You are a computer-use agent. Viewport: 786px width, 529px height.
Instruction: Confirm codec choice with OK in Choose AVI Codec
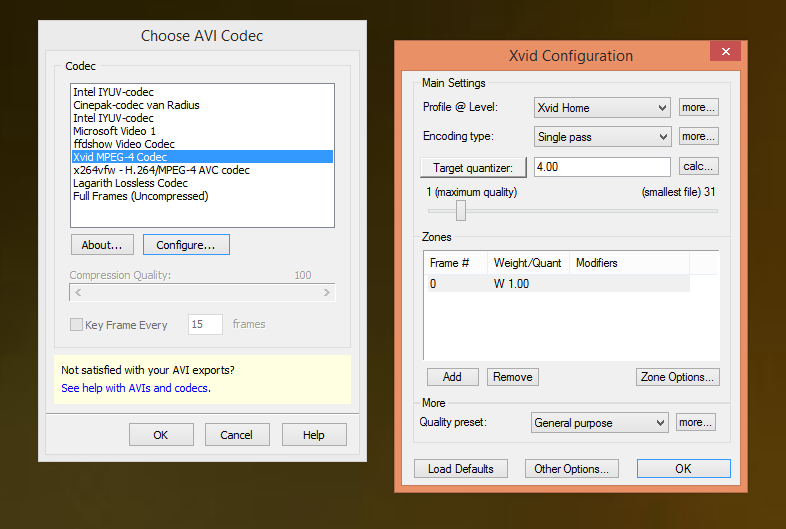pos(161,435)
